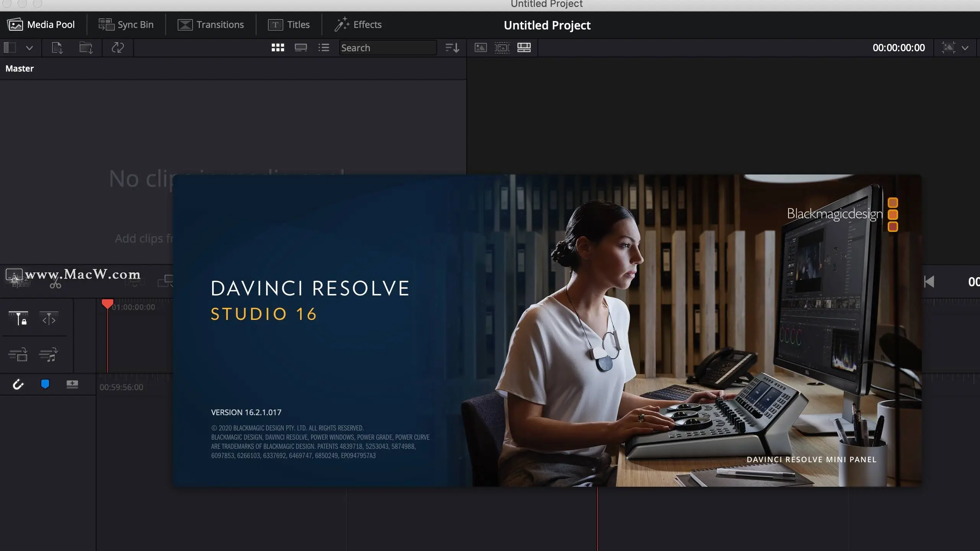Enable the free playhead mode
The width and height of the screenshot is (980, 551).
click(49, 318)
